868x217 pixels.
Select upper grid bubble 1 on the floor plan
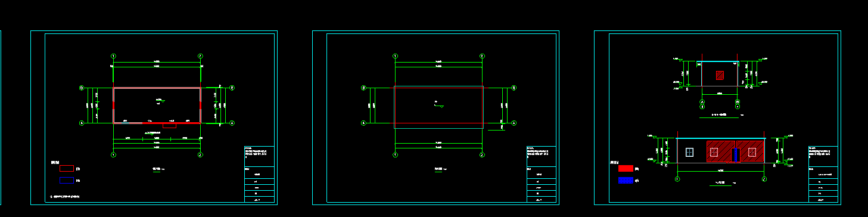coord(113,56)
